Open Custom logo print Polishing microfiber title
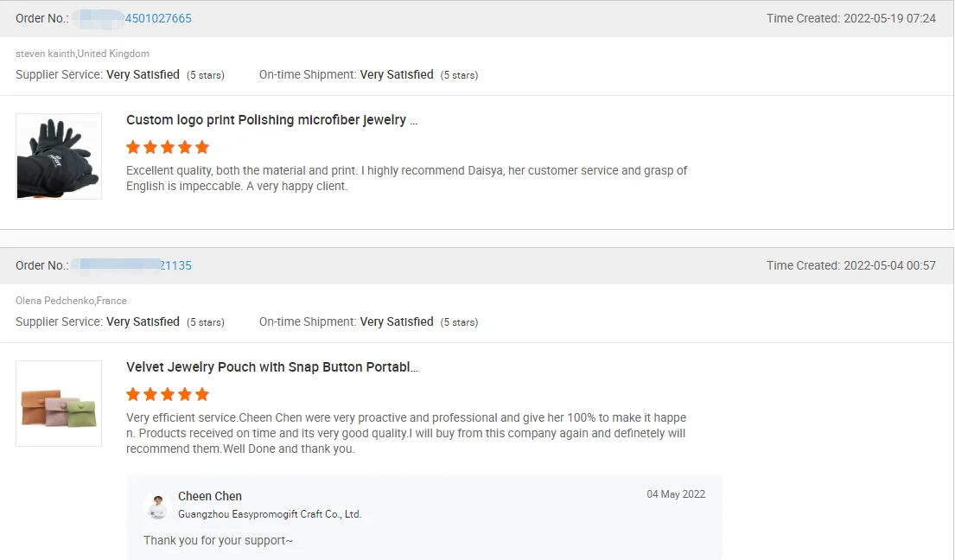Screen dimensions: 955x560 (x=271, y=120)
